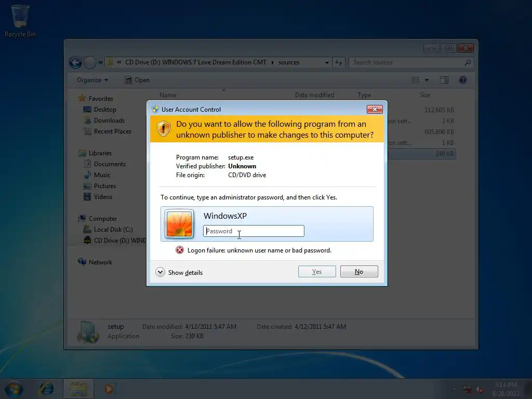The image size is (532, 399).
Task: Select CD Drive (D:) in the tree
Action: coord(115,240)
